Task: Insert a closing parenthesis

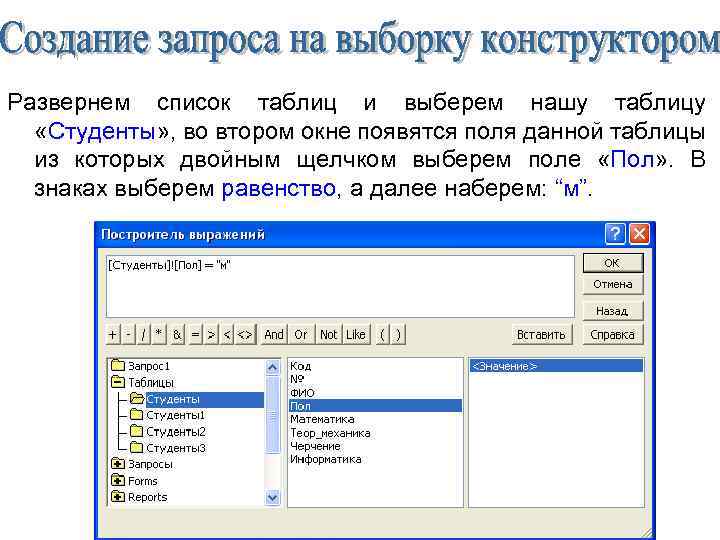Action: (398, 335)
